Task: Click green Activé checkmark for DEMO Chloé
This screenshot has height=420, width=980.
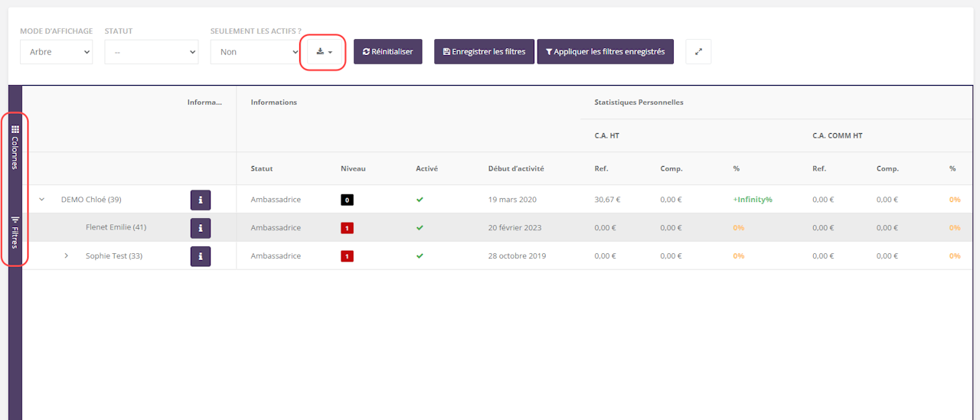Action: pos(420,200)
